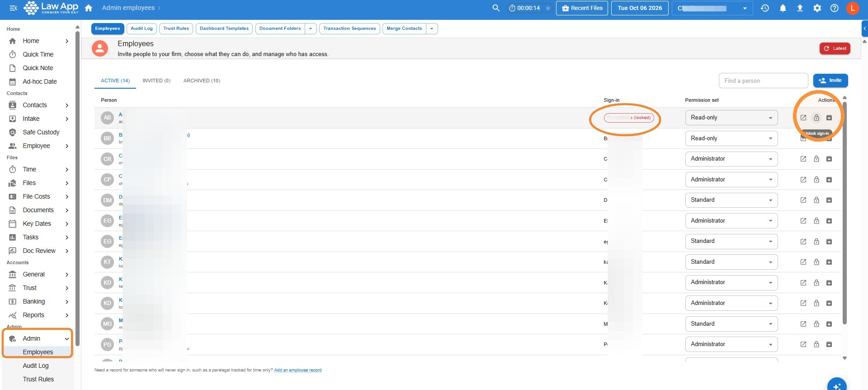Stop the running timer 00:00:14
Image resolution: width=868 pixels, height=390 pixels.
(548, 8)
